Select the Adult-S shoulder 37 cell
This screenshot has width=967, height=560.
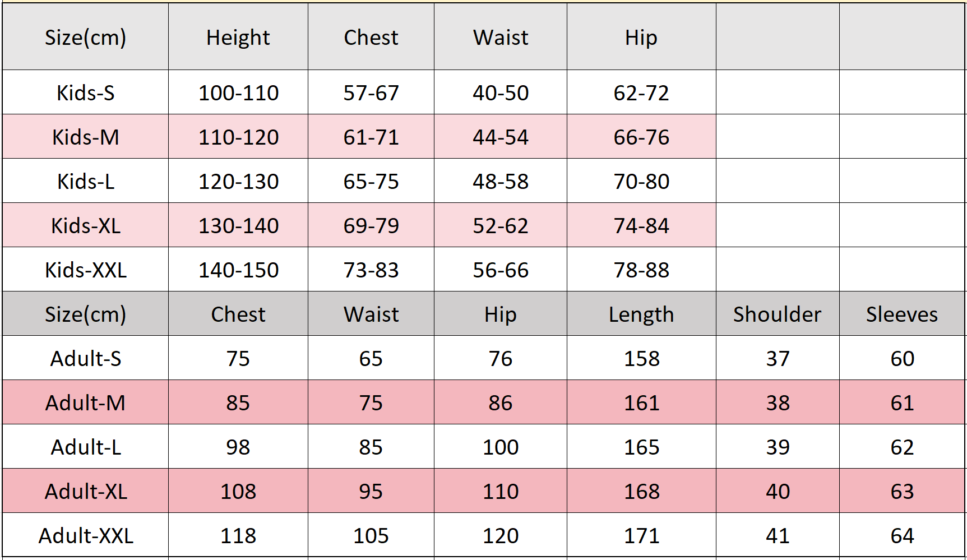pyautogui.click(x=778, y=358)
